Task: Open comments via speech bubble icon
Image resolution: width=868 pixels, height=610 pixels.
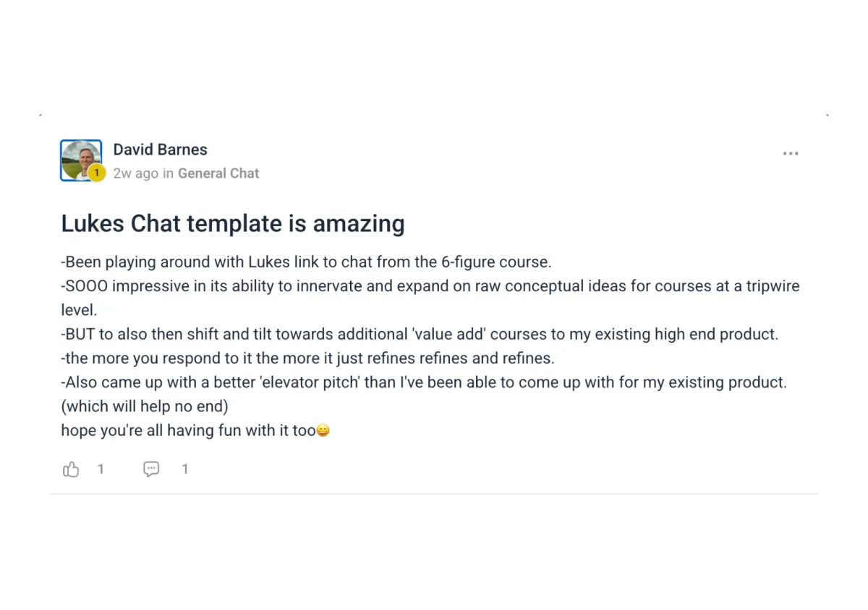Action: coord(151,469)
